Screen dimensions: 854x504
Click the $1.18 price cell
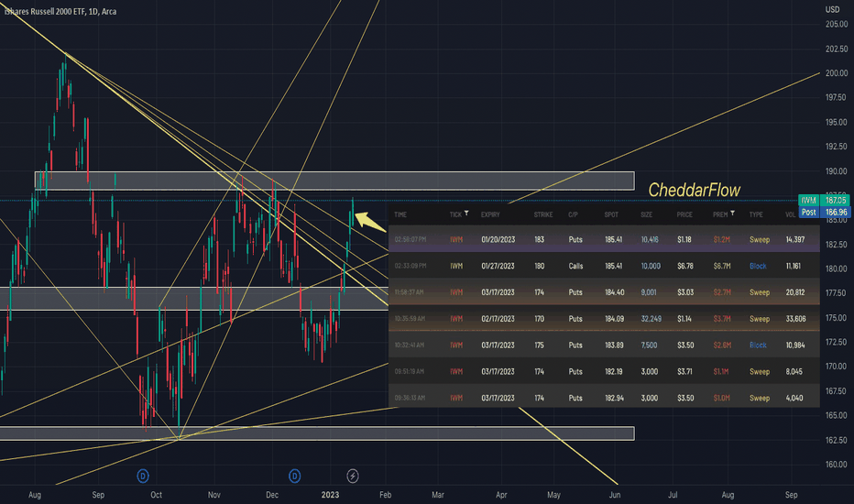tap(684, 240)
